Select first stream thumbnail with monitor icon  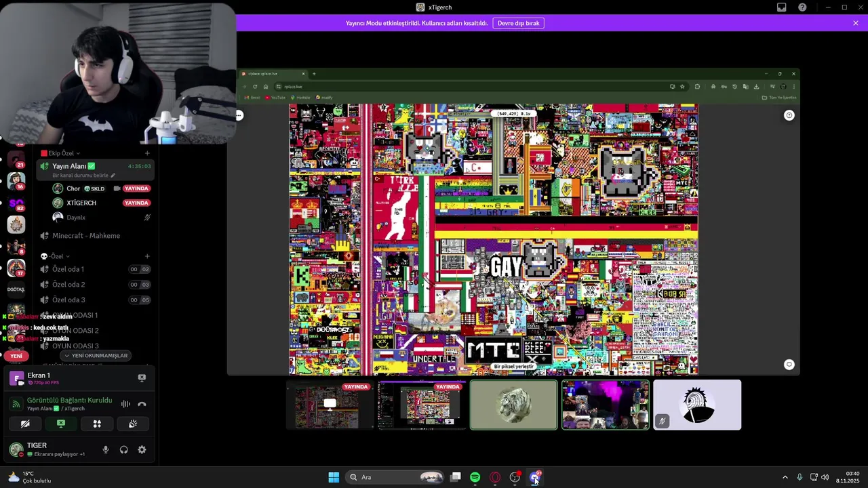(330, 405)
